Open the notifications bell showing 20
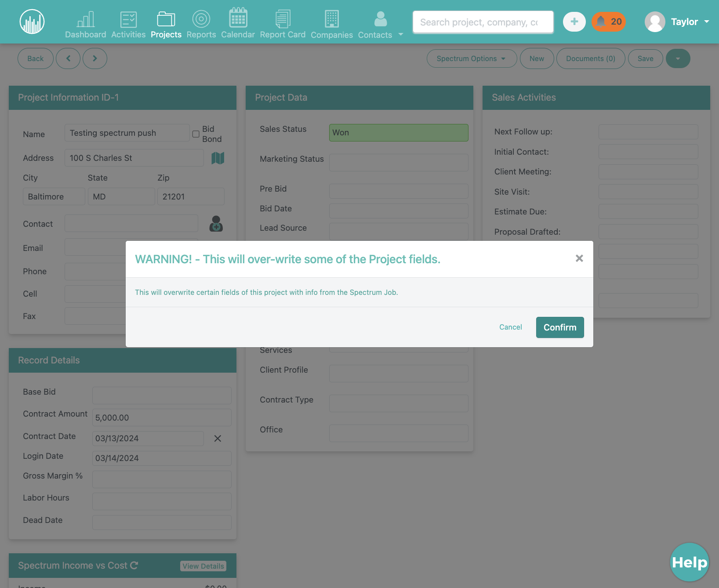719x588 pixels. (x=608, y=22)
